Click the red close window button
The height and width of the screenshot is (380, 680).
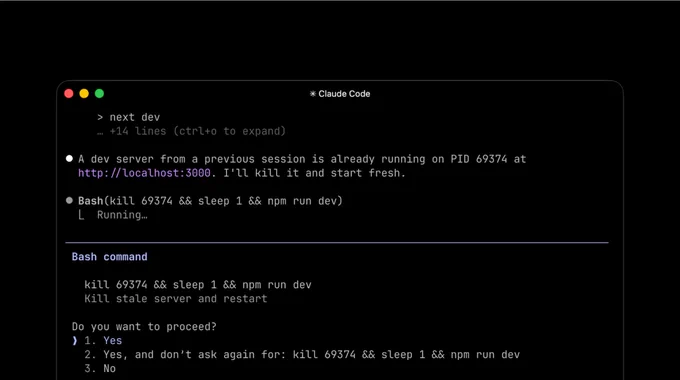pos(69,94)
